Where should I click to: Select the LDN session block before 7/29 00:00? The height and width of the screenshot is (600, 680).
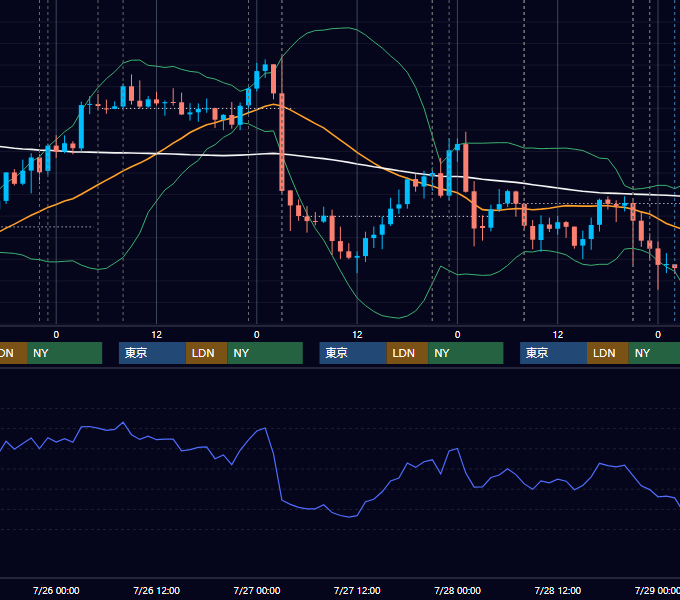pyautogui.click(x=608, y=353)
